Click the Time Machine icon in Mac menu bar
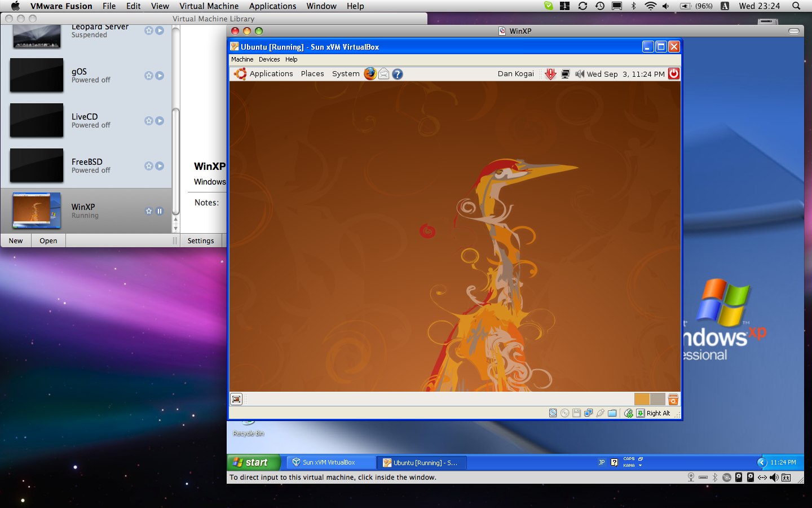 [x=600, y=6]
